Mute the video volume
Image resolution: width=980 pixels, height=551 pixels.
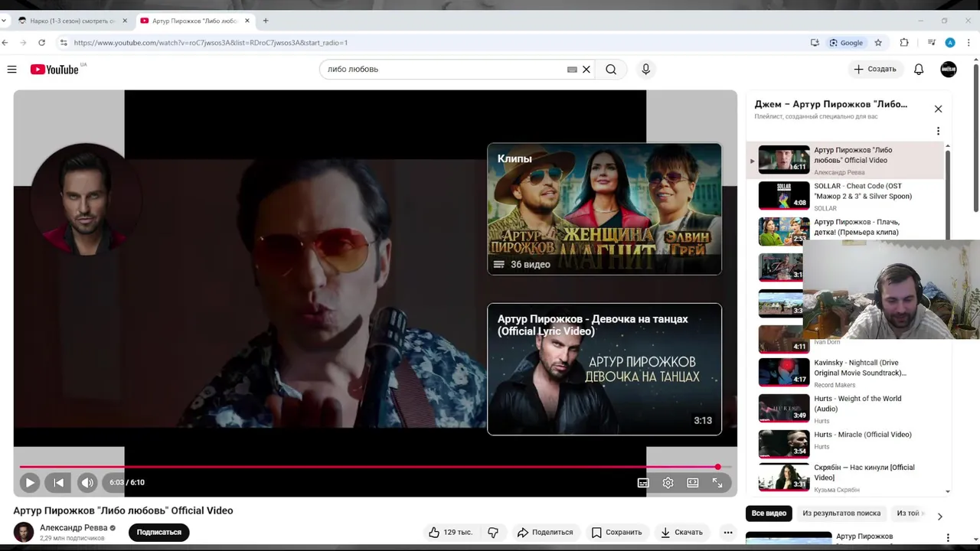pos(87,483)
